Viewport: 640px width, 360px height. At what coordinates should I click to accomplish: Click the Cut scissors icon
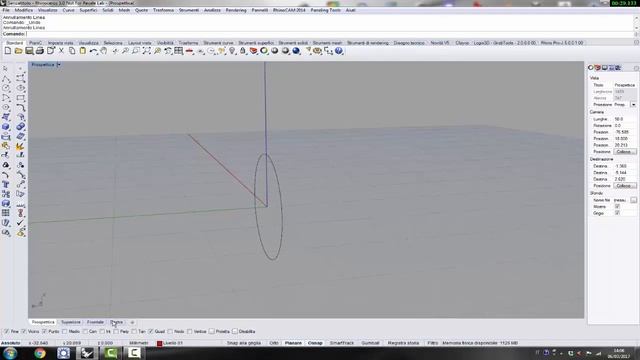(x=61, y=51)
